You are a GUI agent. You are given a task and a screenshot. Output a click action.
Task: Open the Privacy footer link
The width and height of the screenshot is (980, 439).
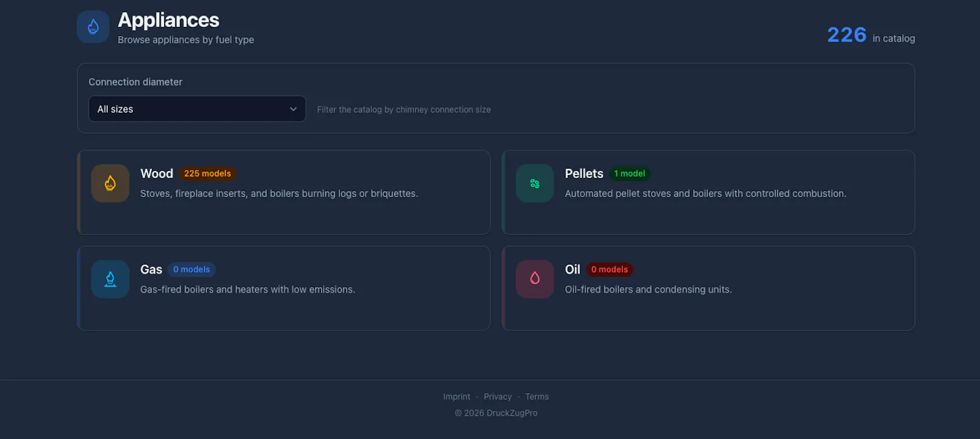coord(498,397)
